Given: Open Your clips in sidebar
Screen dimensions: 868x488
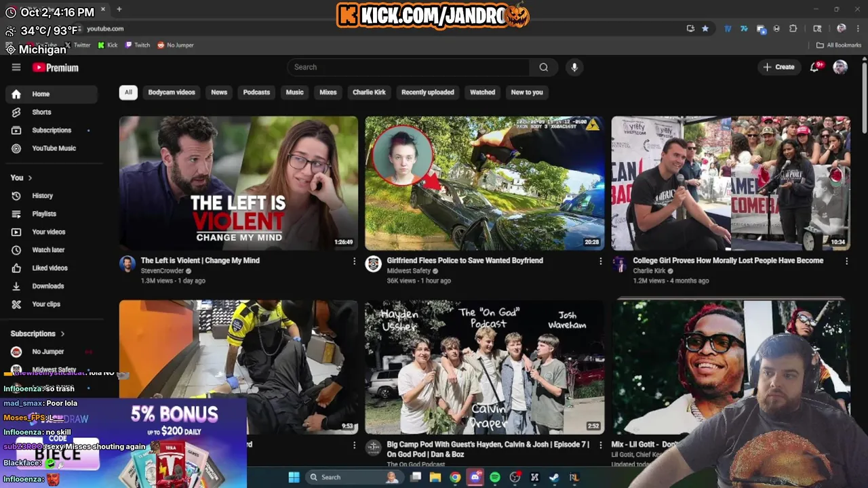Looking at the screenshot, I should click(x=52, y=304).
